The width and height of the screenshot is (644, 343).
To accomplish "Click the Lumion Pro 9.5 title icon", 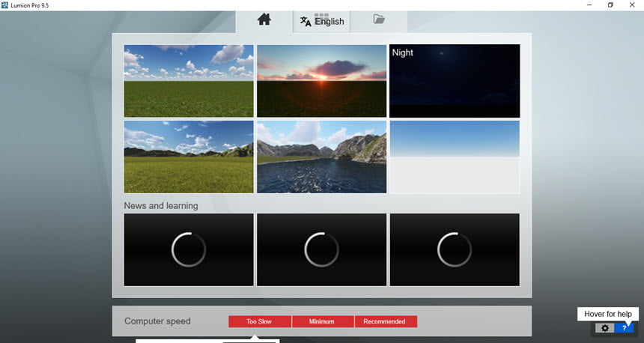I will [x=4, y=5].
